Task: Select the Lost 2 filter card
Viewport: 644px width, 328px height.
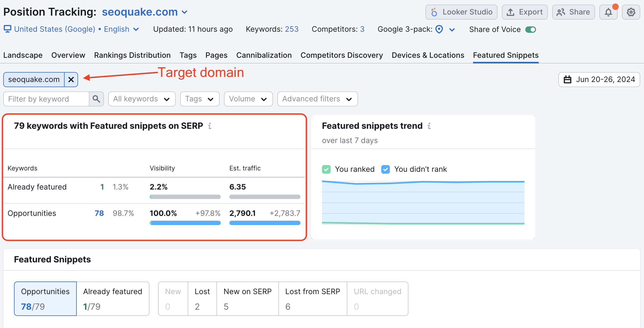Action: click(202, 299)
